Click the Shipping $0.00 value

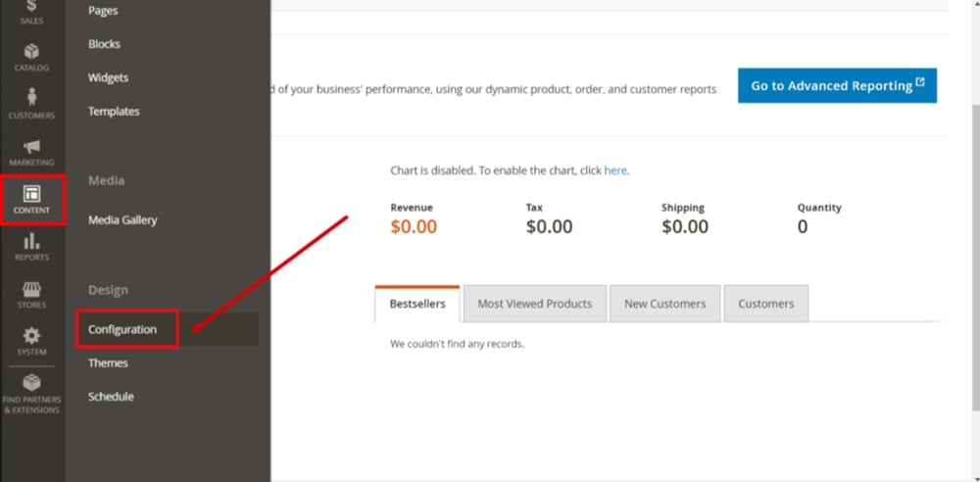[685, 226]
